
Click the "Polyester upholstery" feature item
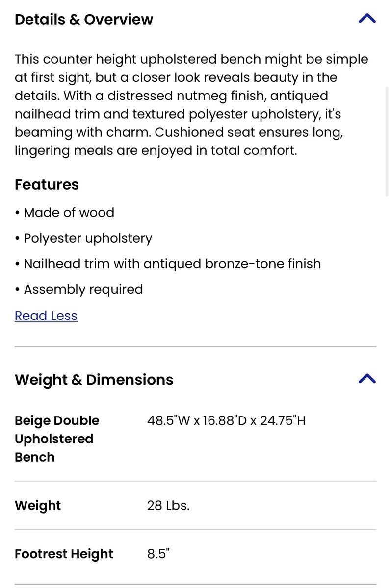[88, 238]
